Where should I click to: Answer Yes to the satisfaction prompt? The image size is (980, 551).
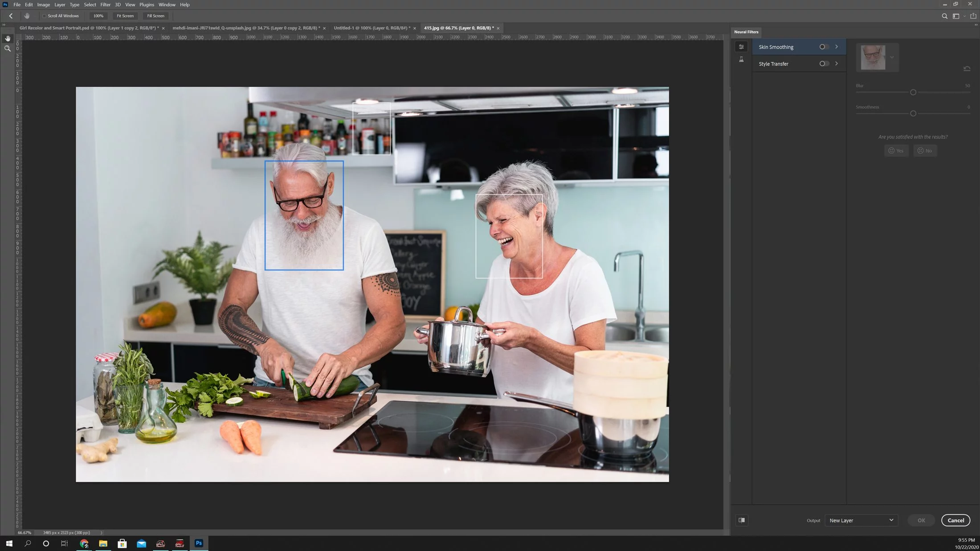click(x=896, y=151)
